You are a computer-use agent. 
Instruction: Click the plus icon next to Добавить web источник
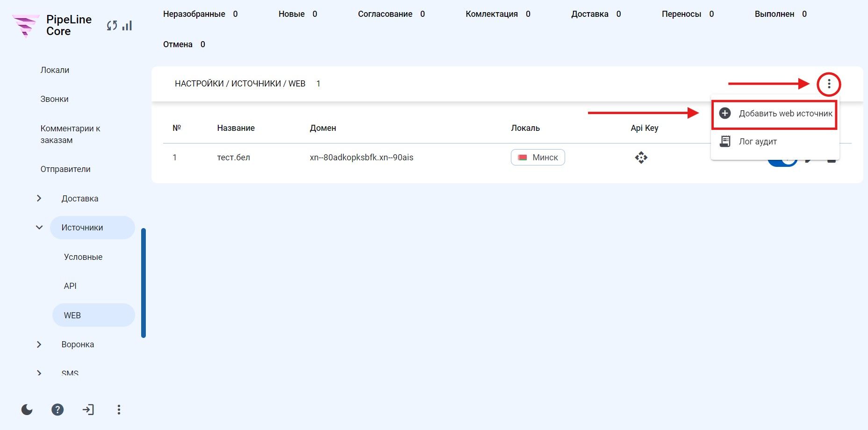coord(725,113)
